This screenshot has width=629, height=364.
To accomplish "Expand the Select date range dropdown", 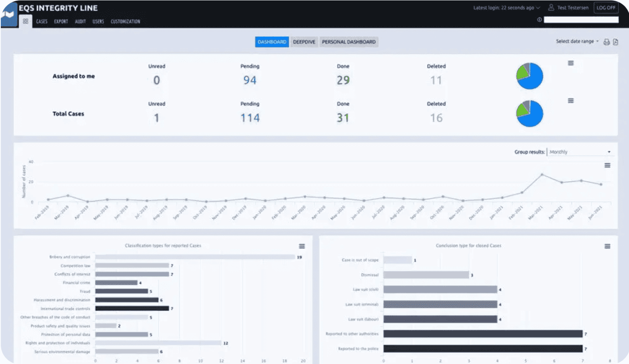I will click(577, 42).
